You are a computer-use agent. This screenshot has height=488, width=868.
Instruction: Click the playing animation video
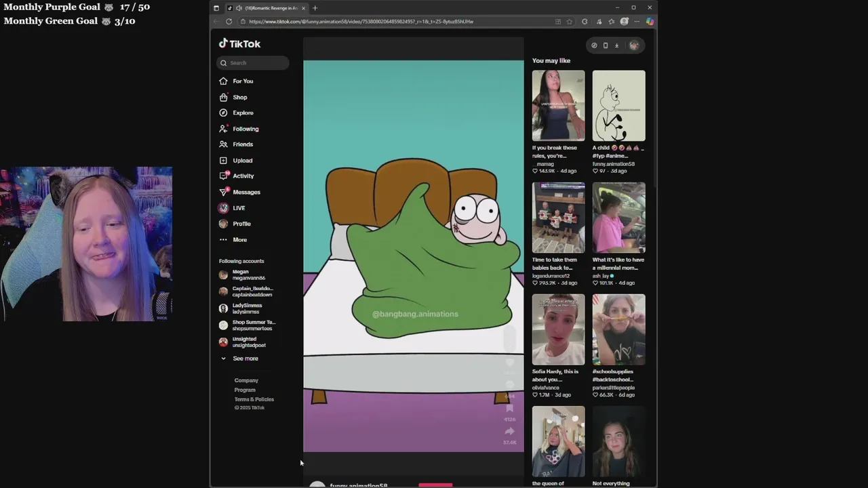(413, 256)
